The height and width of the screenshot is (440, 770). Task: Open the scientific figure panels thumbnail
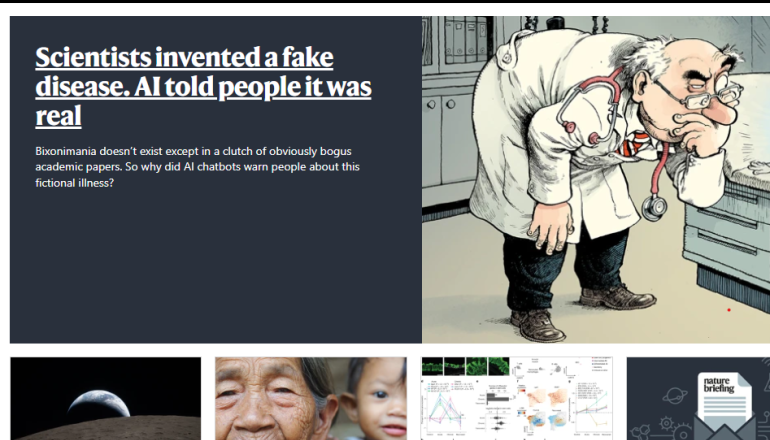(x=517, y=398)
